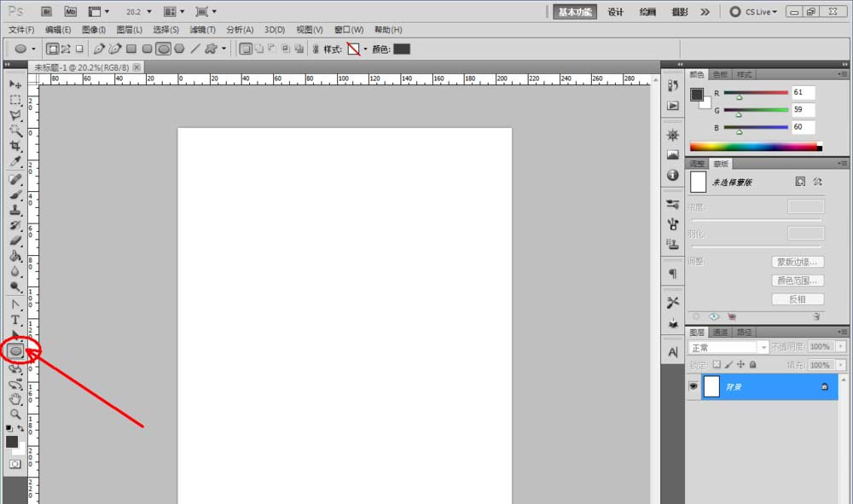Choose Rectangle shape in options bar
This screenshot has height=504, width=853.
(x=131, y=49)
